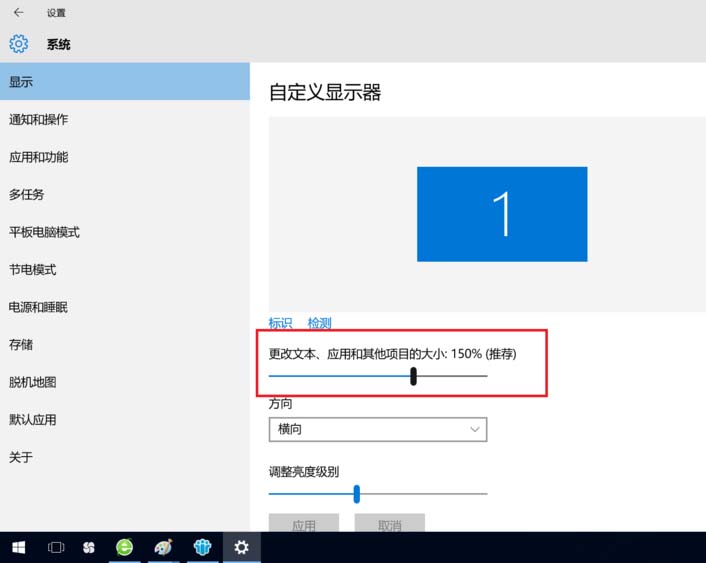
Task: Click the Settings gear in the taskbar
Action: click(241, 547)
